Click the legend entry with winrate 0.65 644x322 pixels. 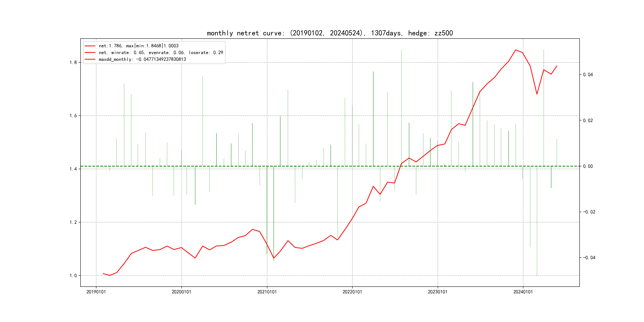point(161,52)
